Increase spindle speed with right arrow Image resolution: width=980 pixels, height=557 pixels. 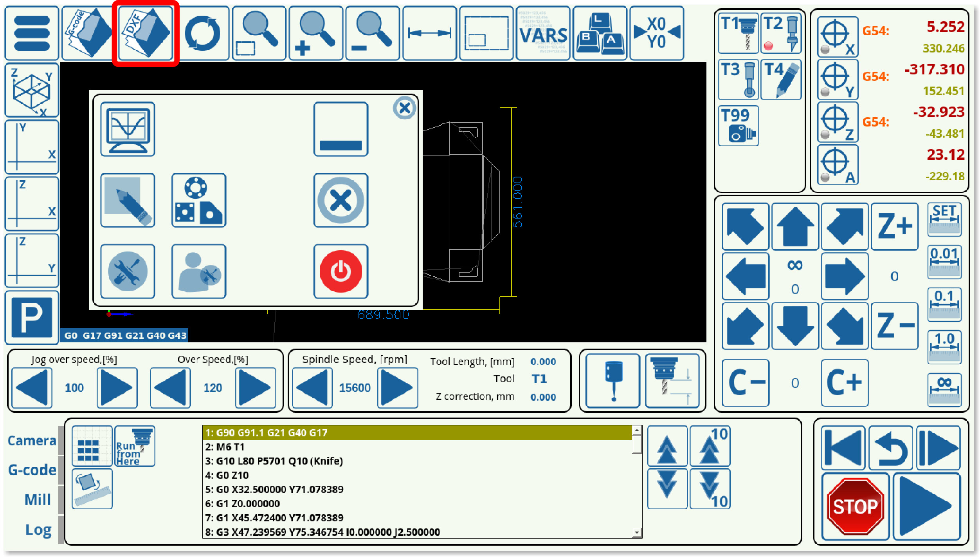tap(397, 388)
